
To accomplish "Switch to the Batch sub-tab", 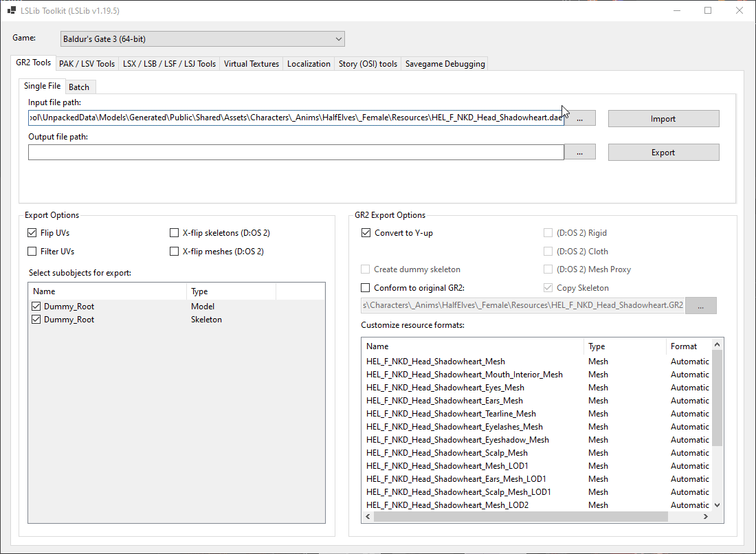I will (79, 87).
